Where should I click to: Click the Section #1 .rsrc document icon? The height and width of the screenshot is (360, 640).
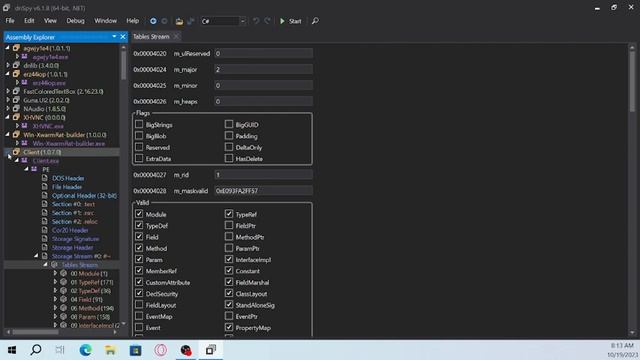pyautogui.click(x=44, y=213)
